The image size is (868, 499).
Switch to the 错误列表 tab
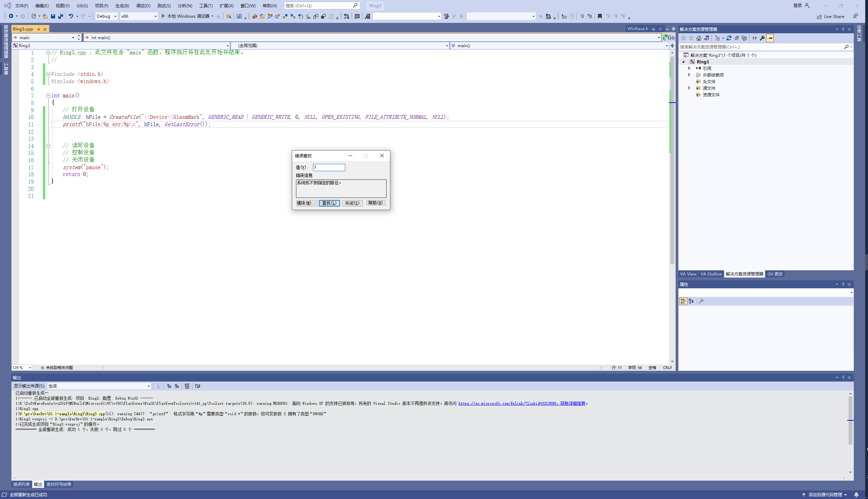21,484
